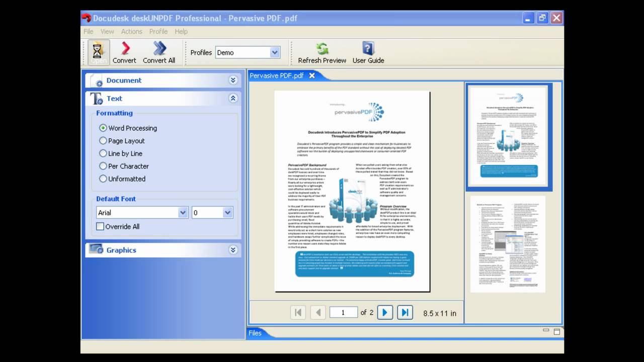This screenshot has width=644, height=362.
Task: Close the Pervasive PDF.pdf tab
Action: click(x=312, y=75)
